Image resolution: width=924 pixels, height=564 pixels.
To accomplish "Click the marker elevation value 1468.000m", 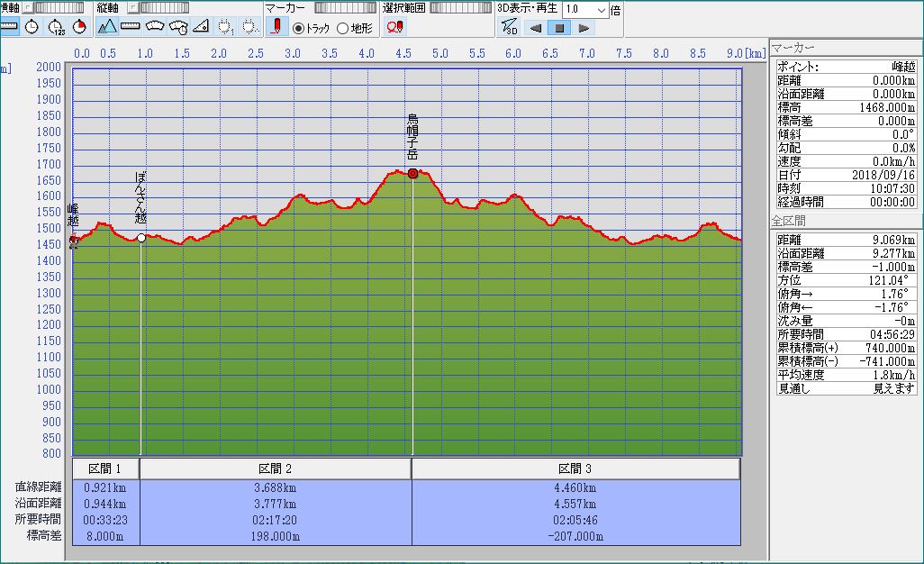I will pyautogui.click(x=887, y=107).
